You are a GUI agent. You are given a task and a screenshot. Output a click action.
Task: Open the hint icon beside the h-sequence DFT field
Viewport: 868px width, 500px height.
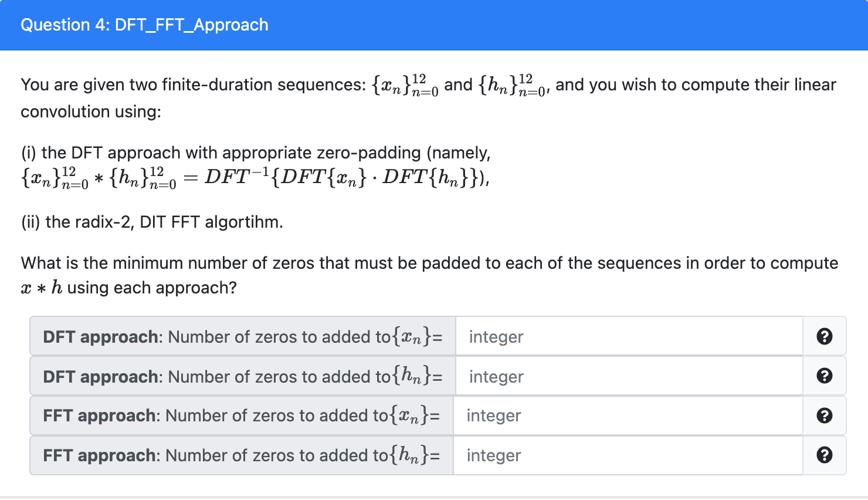pyautogui.click(x=825, y=376)
